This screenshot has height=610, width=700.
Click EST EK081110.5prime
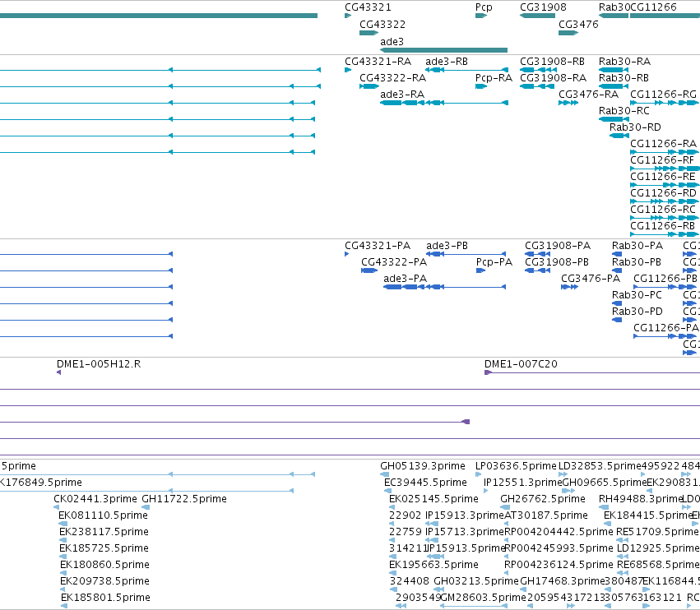point(103,515)
